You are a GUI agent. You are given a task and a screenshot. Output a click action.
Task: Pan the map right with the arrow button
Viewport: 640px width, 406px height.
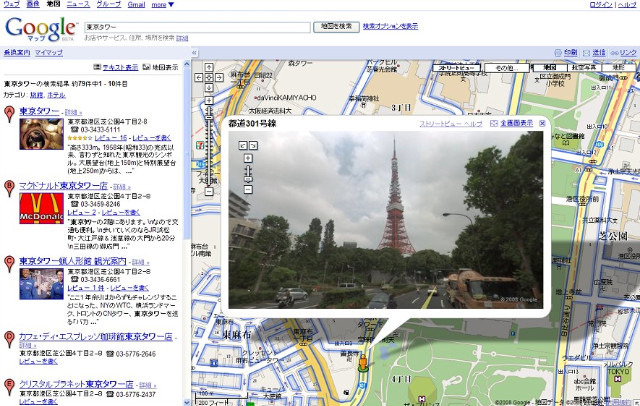[x=219, y=78]
